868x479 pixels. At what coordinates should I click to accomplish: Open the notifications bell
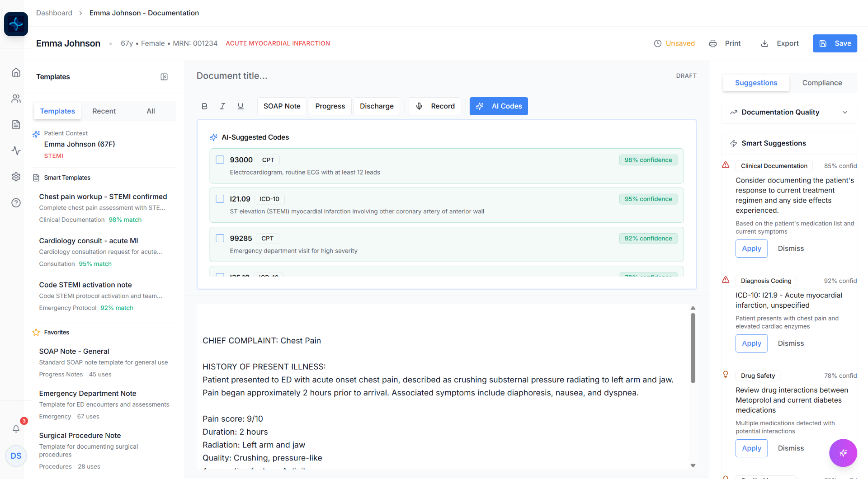coord(16,429)
